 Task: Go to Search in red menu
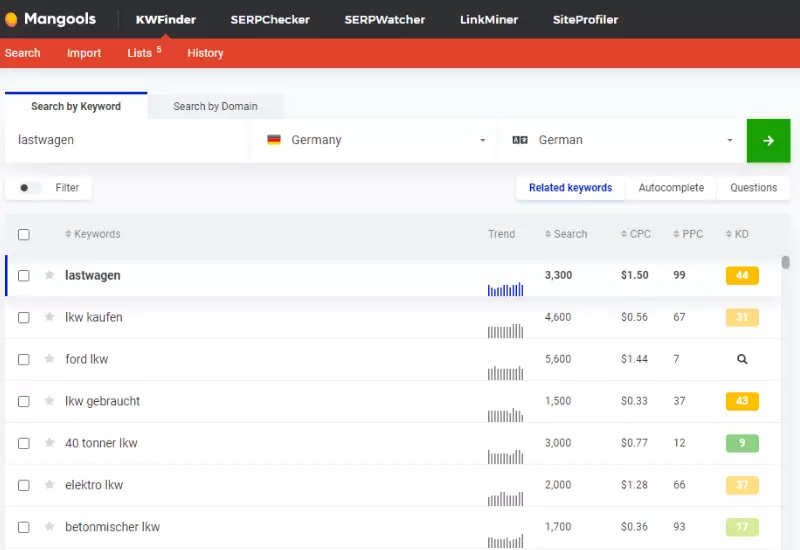click(22, 53)
